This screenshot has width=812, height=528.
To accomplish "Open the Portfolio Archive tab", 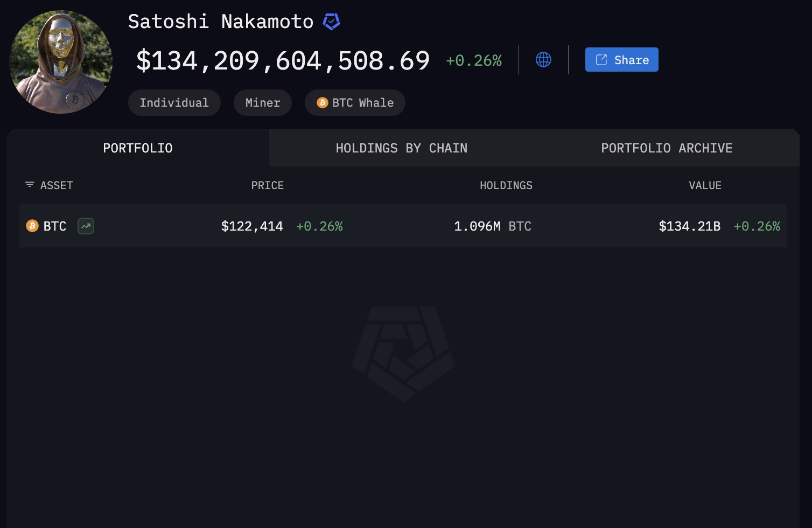I will coord(666,148).
